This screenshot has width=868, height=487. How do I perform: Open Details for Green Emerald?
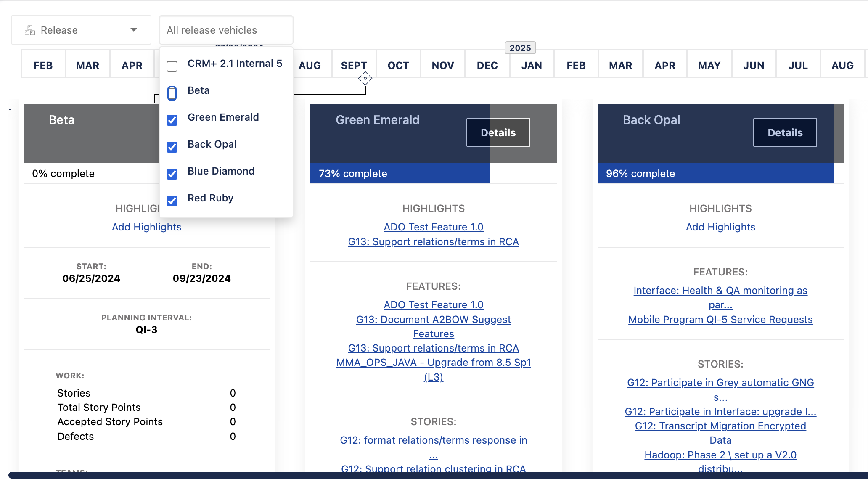click(498, 132)
